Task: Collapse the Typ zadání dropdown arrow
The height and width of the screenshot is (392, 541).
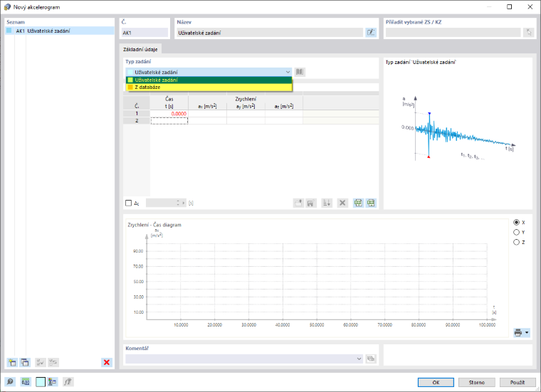Action: (x=288, y=72)
